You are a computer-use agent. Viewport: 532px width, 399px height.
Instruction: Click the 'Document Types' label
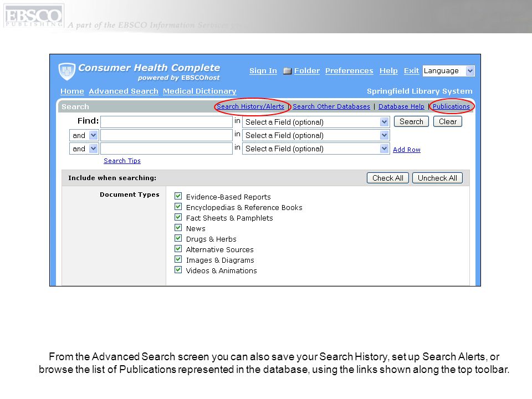(130, 195)
